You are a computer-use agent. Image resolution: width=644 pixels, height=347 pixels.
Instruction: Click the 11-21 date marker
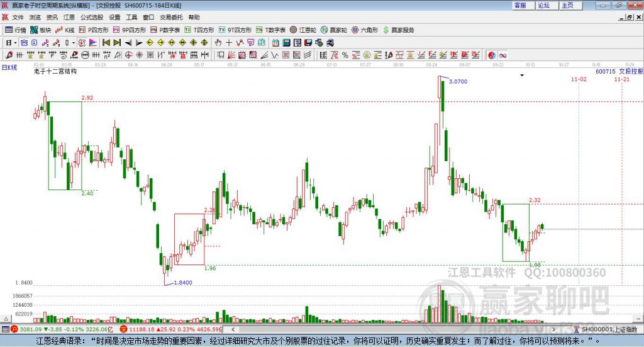click(622, 79)
